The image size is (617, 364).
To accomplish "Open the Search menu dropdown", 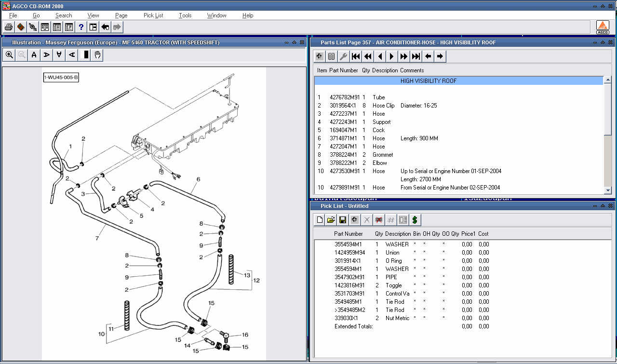I will [64, 15].
